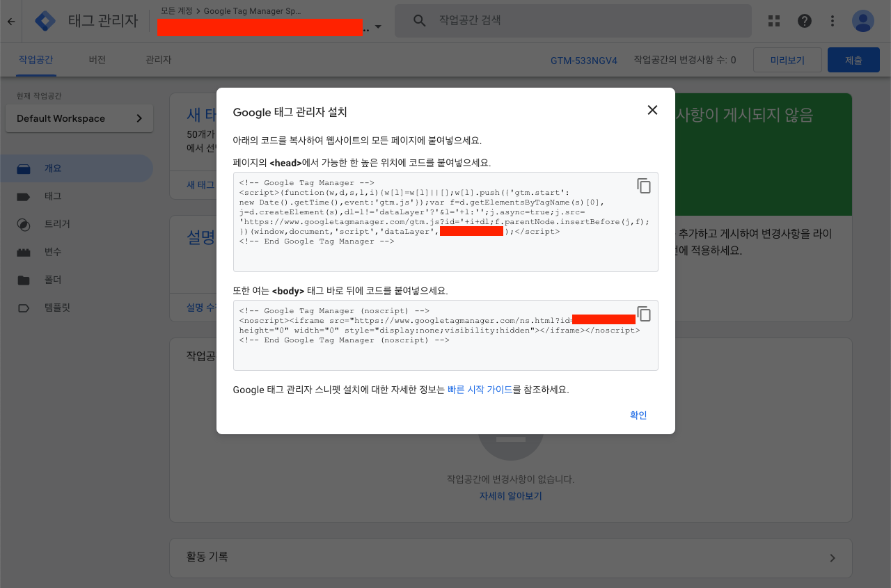Click the 활동 기록 heading
Viewport: 891px width, 588px height.
(x=207, y=557)
